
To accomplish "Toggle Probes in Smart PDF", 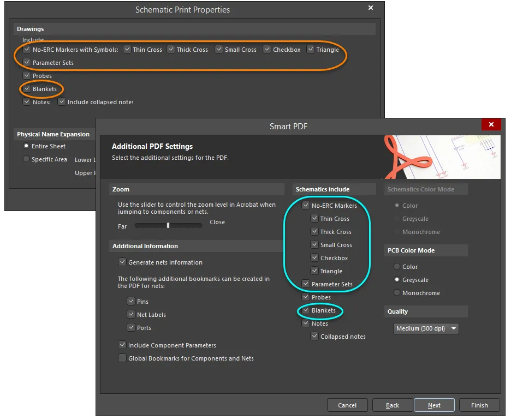I will [x=306, y=297].
